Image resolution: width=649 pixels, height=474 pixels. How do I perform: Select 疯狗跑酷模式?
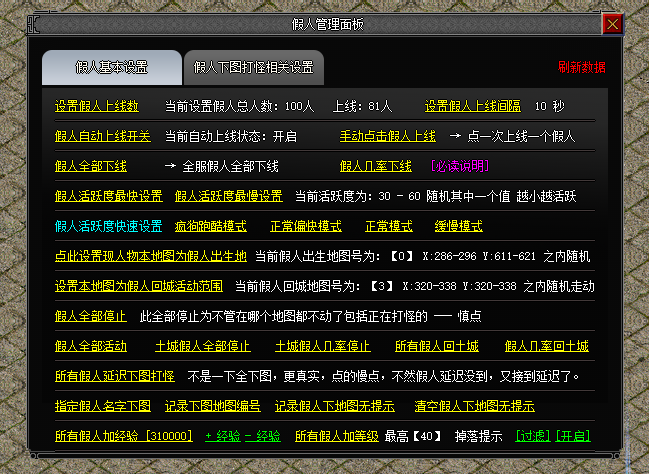211,226
